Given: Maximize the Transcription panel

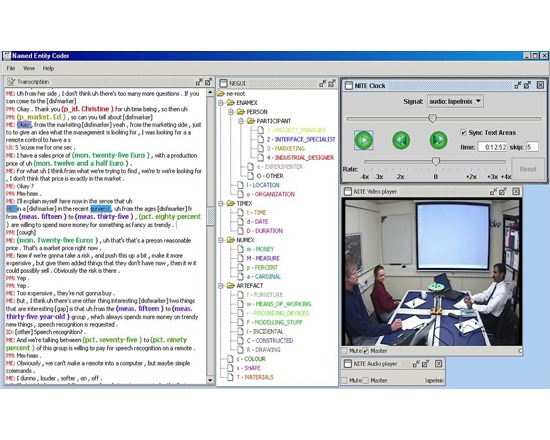Looking at the screenshot, I should [208, 82].
